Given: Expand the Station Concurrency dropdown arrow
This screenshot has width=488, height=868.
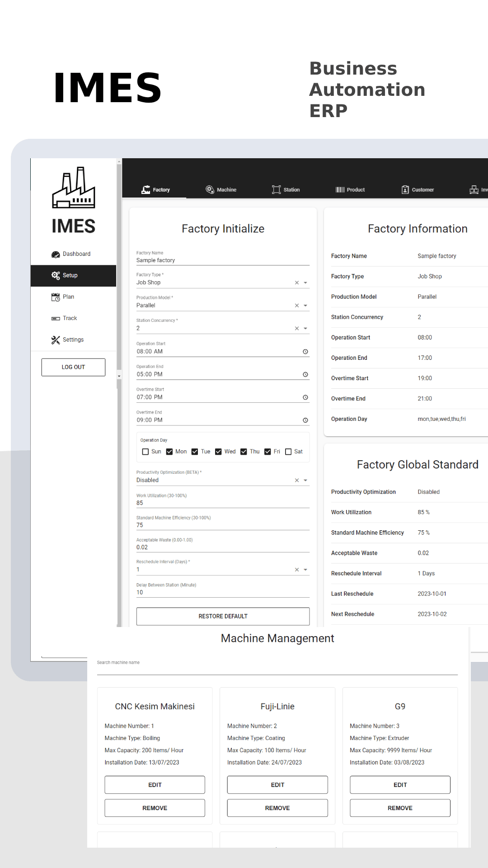Looking at the screenshot, I should click(x=305, y=329).
